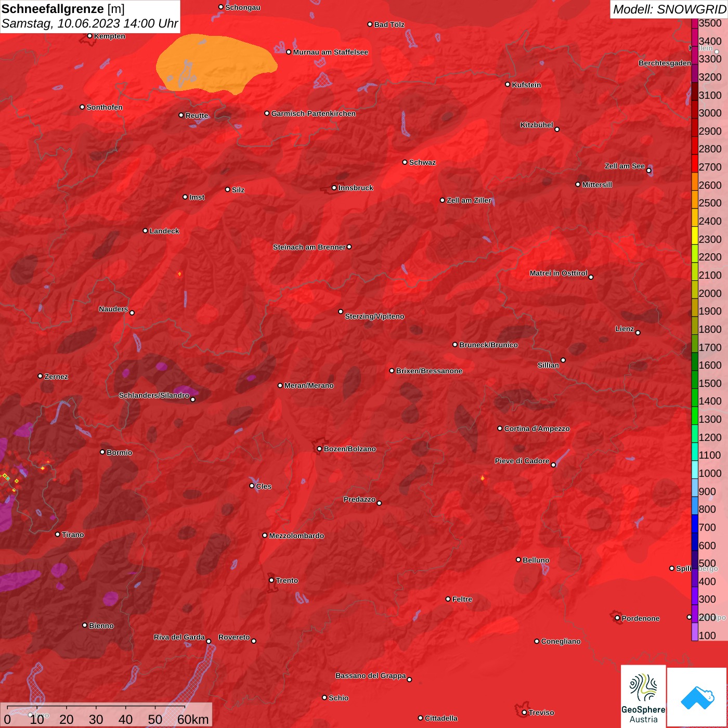Click the Bruneck/Brunico label
Viewport: 728px width, 728px height.
pos(488,345)
